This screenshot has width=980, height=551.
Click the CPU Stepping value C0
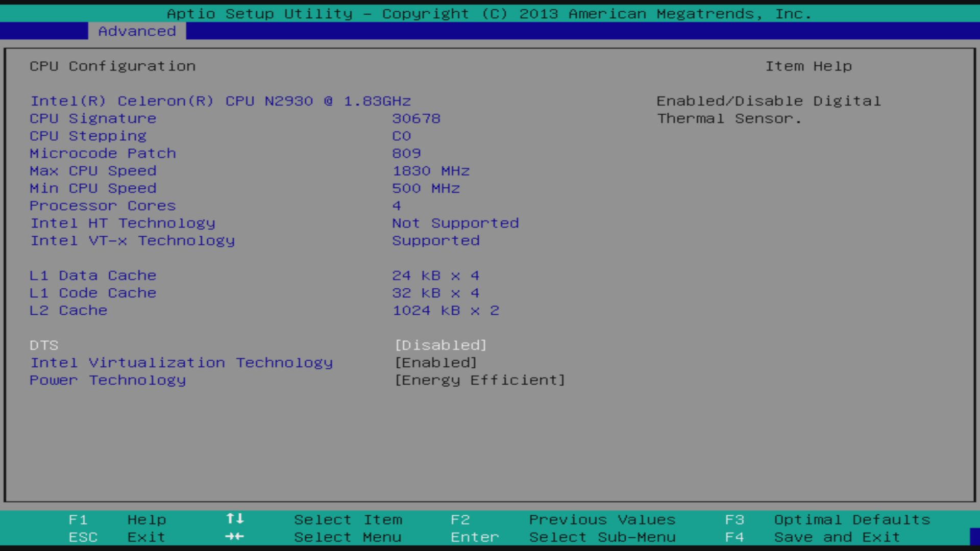(x=401, y=136)
